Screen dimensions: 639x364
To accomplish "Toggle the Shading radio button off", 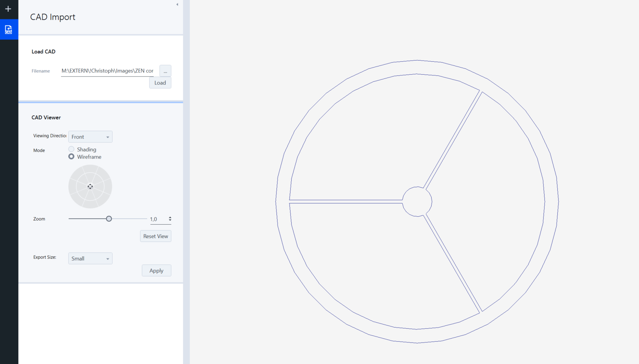I will [71, 149].
